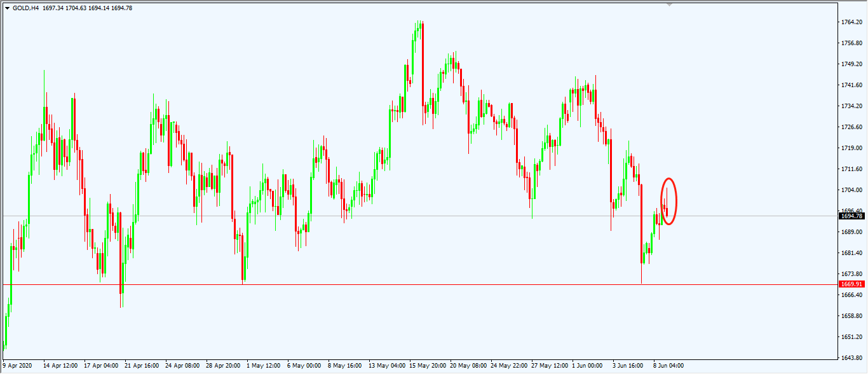Screen dimensions: 868x374
Task: Click the 14 Apr 12:00 time label
Action: point(60,366)
